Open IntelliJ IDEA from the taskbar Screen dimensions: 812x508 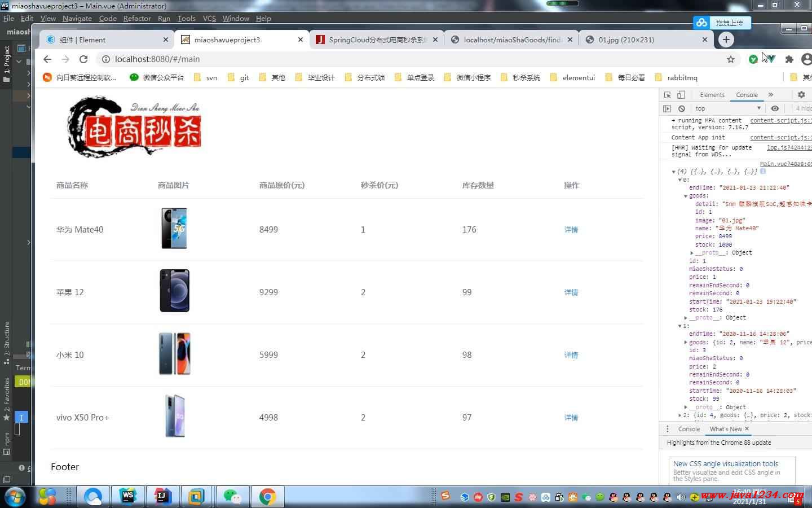[x=162, y=497]
